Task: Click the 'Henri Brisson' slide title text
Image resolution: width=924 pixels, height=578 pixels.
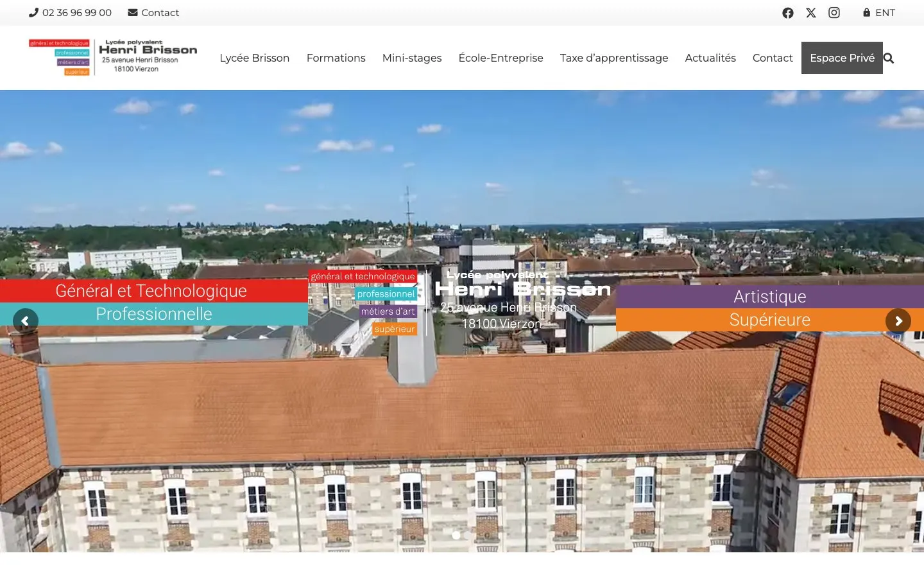Action: (x=523, y=289)
